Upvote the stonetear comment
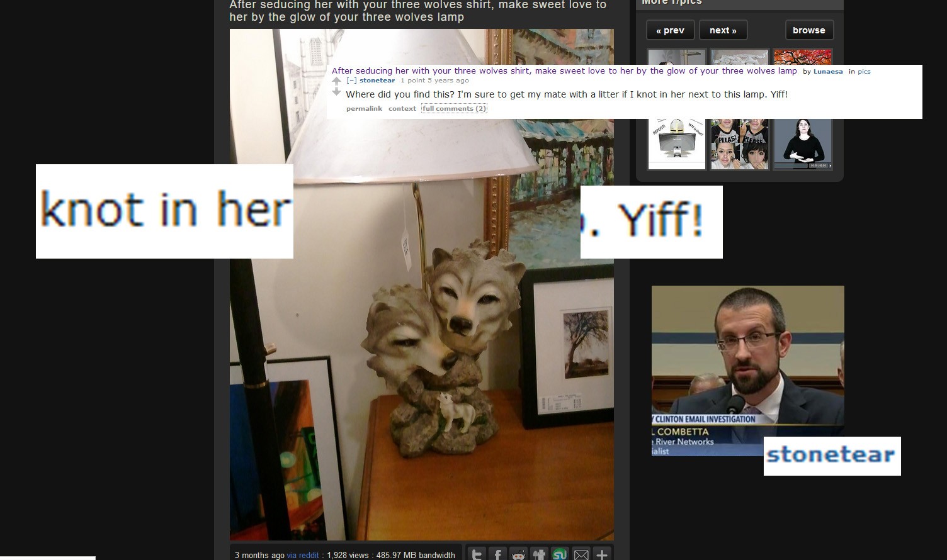Screen dimensions: 947x560 337,81
